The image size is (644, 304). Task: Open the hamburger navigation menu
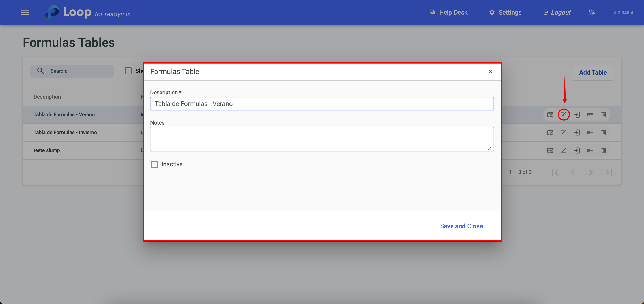[x=25, y=12]
